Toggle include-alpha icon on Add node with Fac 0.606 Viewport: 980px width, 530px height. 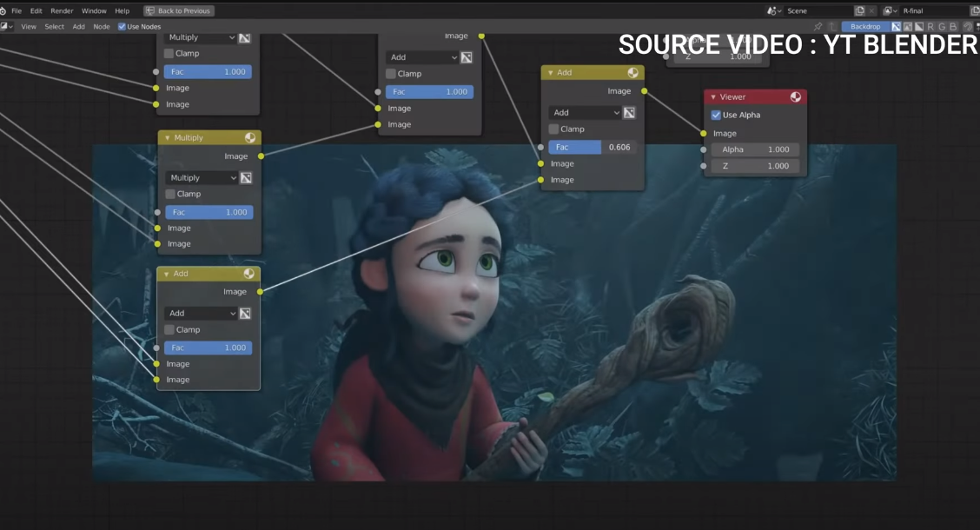click(x=629, y=112)
